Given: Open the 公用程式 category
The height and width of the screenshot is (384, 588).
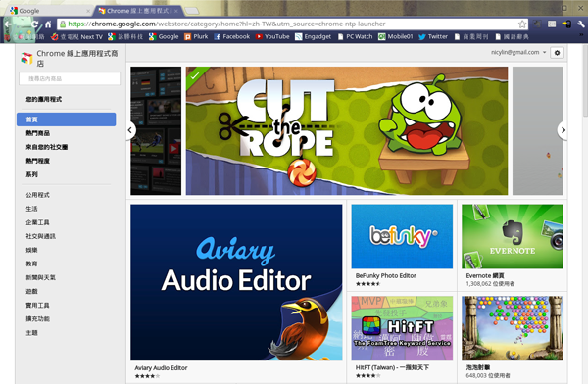Looking at the screenshot, I should 37,195.
